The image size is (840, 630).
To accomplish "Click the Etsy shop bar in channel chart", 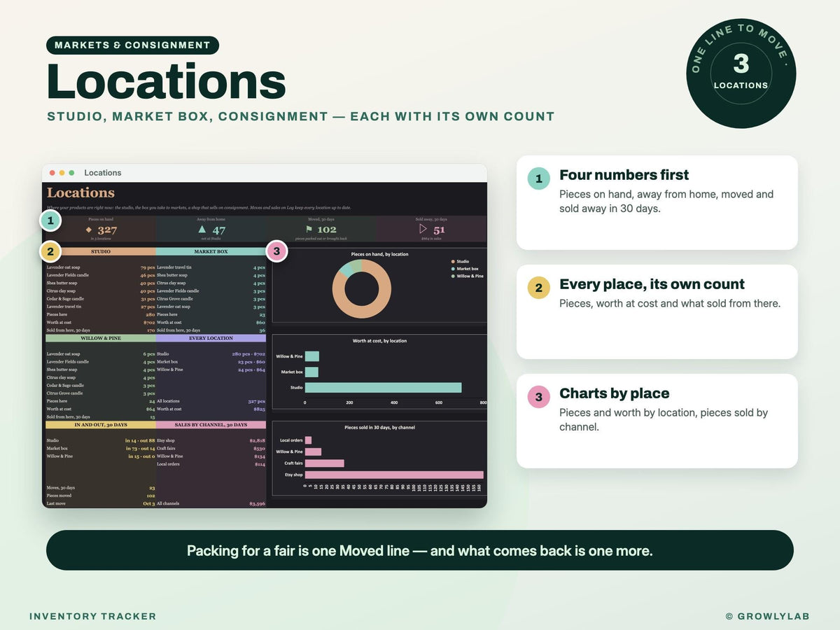I will [394, 475].
